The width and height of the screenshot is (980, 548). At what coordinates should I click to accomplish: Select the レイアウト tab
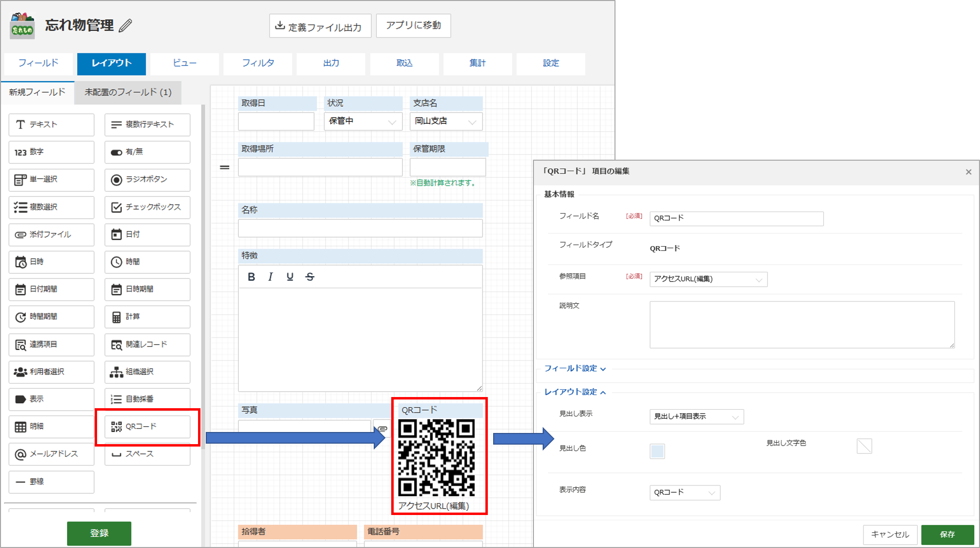[x=112, y=64]
